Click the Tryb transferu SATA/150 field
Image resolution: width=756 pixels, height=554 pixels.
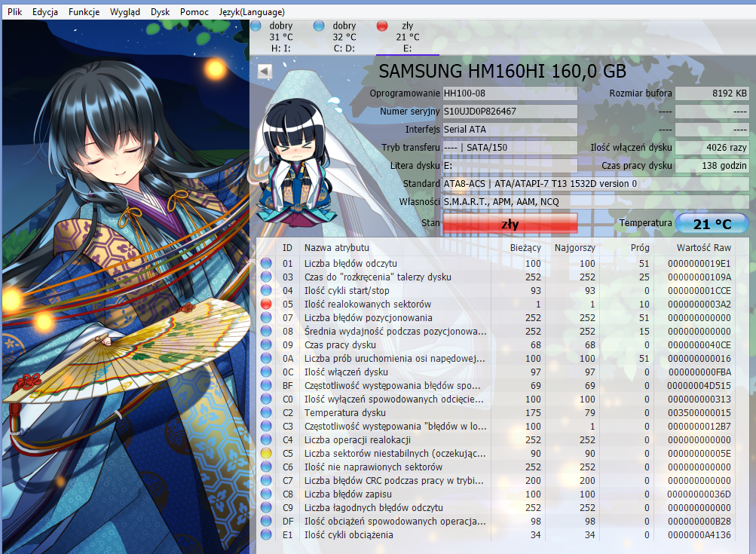tap(510, 148)
